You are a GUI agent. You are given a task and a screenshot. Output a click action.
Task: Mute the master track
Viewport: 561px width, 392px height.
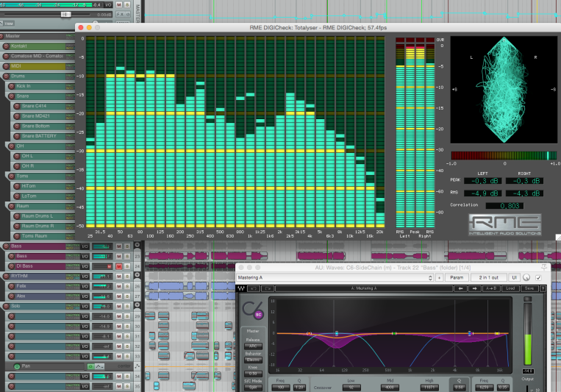coord(119,4)
